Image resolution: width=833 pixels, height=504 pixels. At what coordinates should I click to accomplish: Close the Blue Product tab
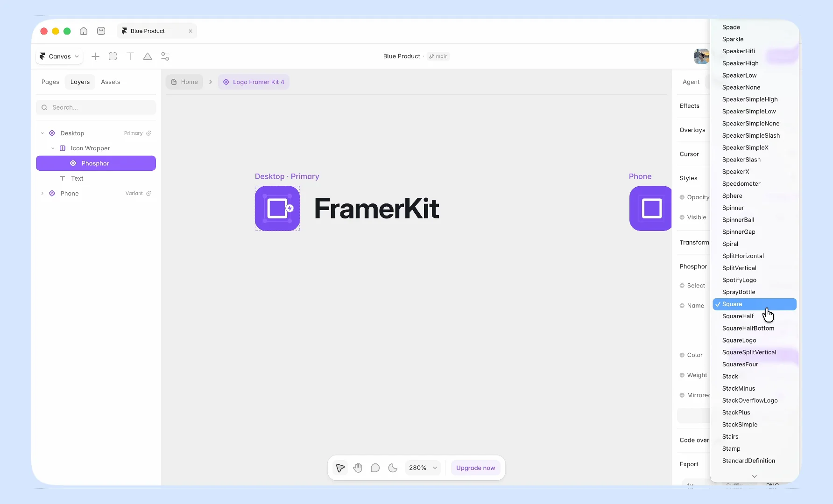(191, 31)
